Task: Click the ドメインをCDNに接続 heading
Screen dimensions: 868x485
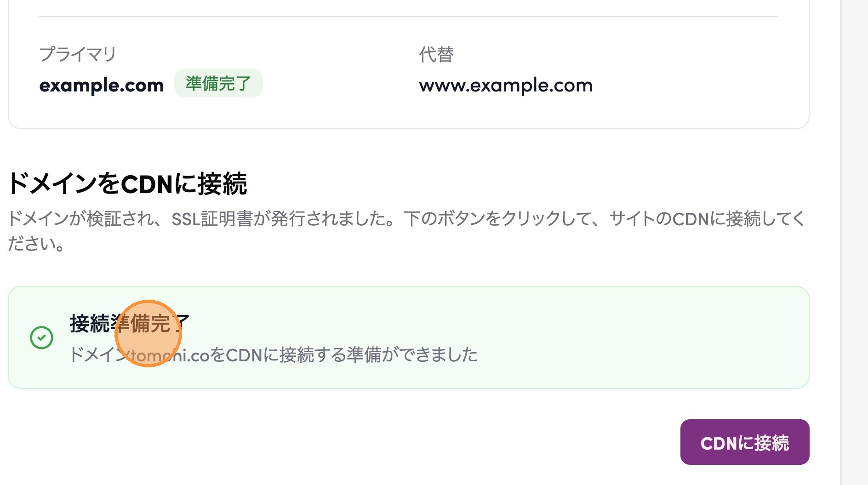Action: 127,184
